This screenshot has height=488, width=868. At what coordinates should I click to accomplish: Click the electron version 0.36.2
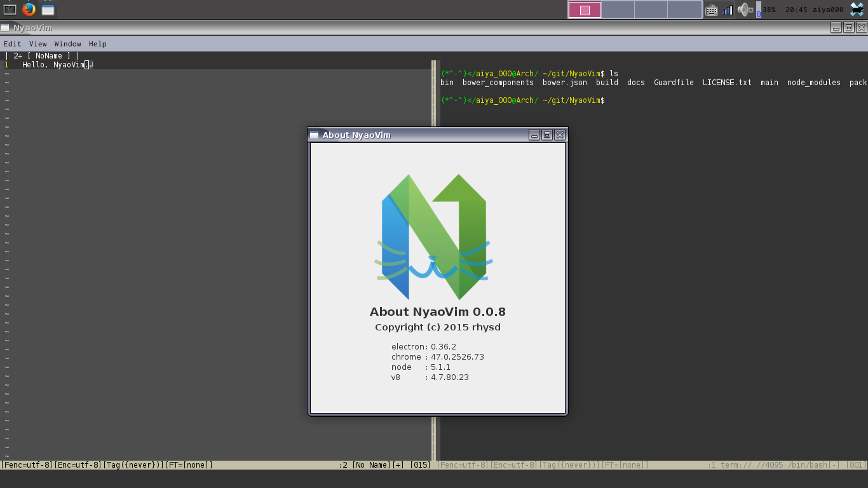coord(444,347)
